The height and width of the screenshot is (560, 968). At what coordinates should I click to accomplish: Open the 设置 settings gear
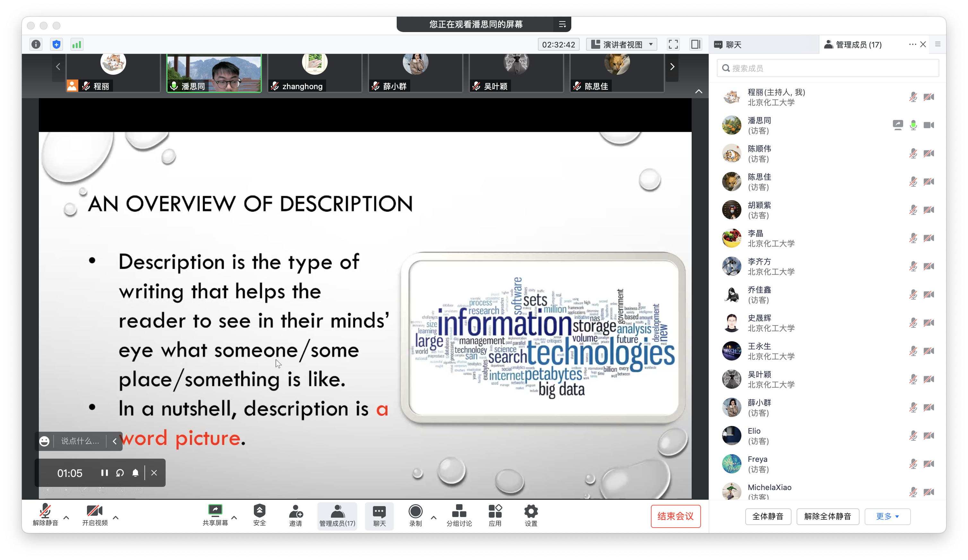click(x=531, y=515)
